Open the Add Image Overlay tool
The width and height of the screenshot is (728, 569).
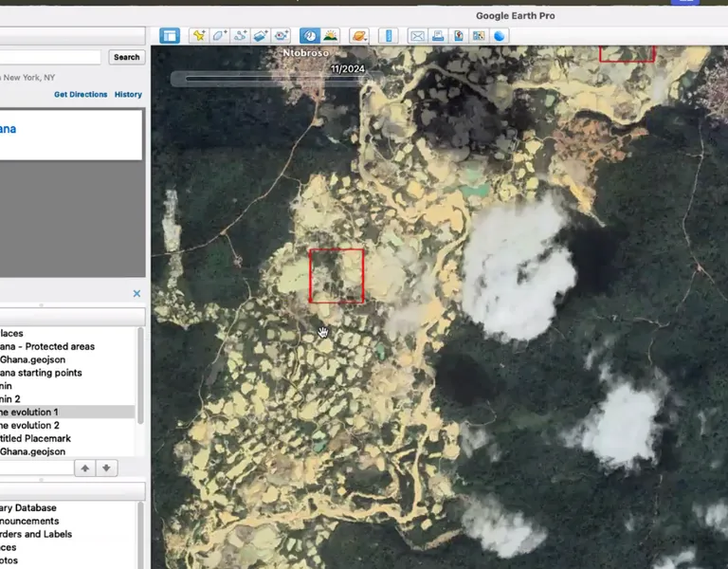pyautogui.click(x=262, y=36)
